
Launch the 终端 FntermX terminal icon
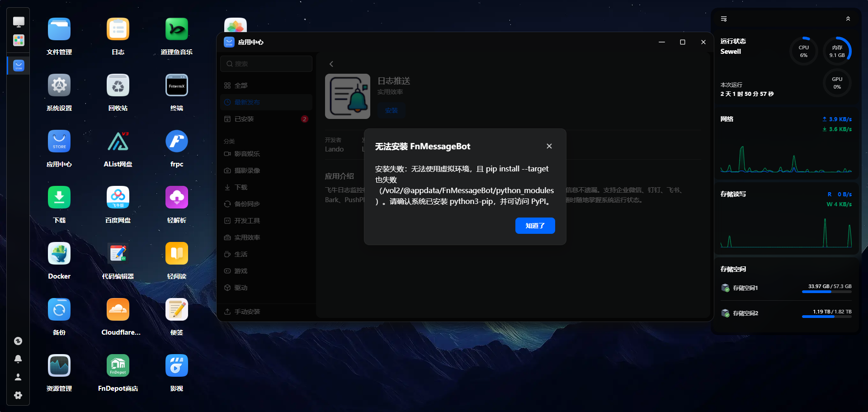pos(177,85)
